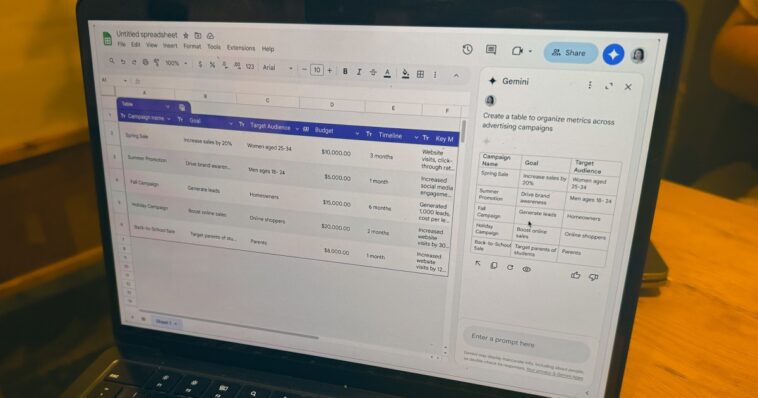Toggle italic formatting
This screenshot has width=758, height=398.
click(359, 72)
